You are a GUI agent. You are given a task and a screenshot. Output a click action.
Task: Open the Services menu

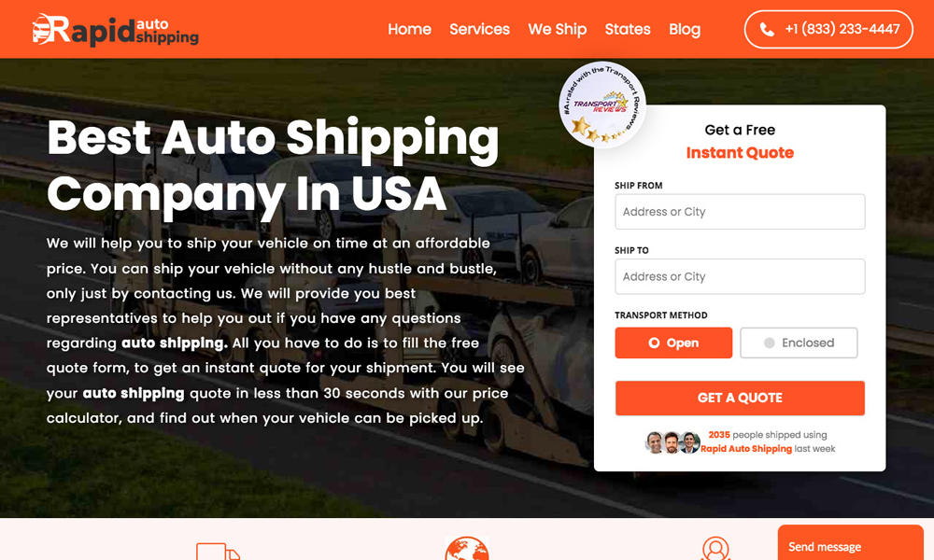(479, 29)
